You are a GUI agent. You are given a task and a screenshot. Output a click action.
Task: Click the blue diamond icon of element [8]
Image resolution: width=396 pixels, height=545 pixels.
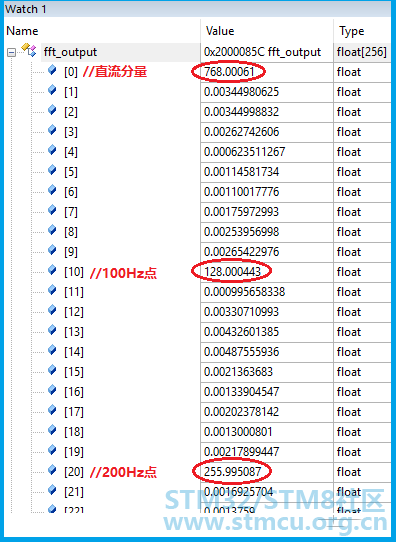pos(52,230)
